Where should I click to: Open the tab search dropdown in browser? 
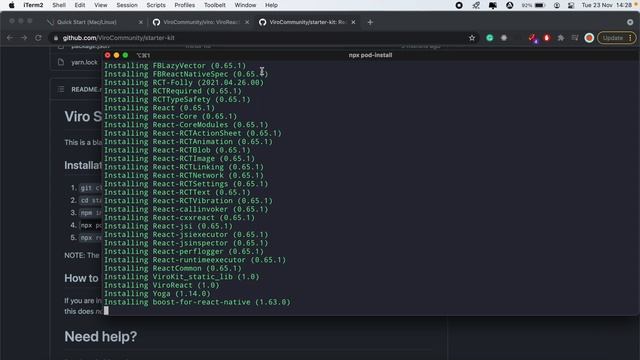point(630,22)
